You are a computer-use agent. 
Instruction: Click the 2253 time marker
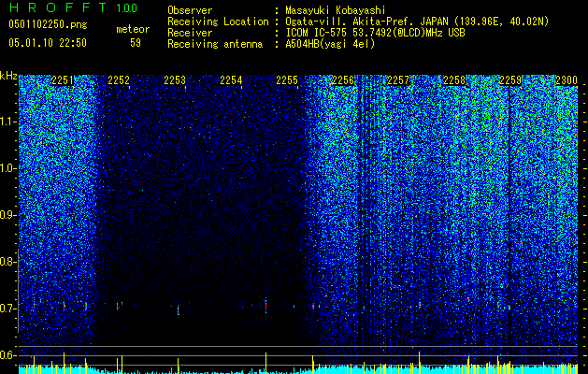tap(175, 80)
